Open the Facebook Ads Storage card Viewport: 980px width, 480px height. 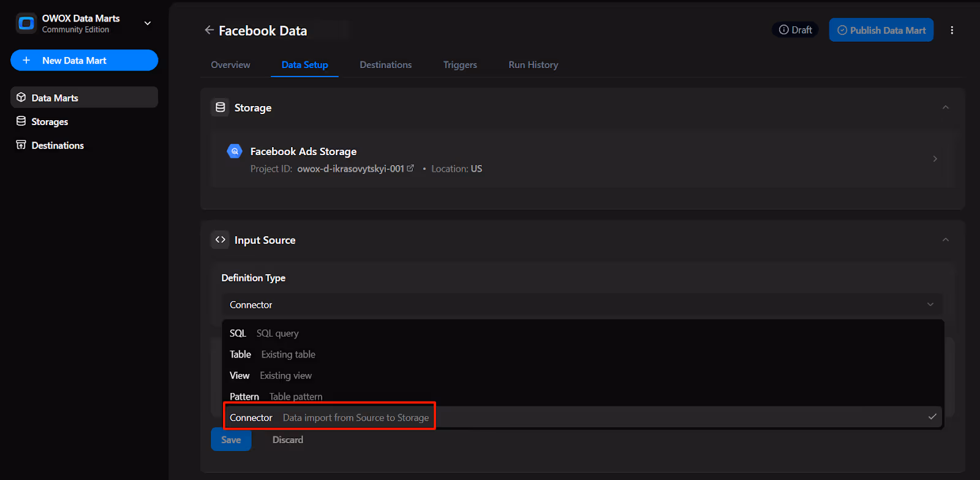coord(582,159)
